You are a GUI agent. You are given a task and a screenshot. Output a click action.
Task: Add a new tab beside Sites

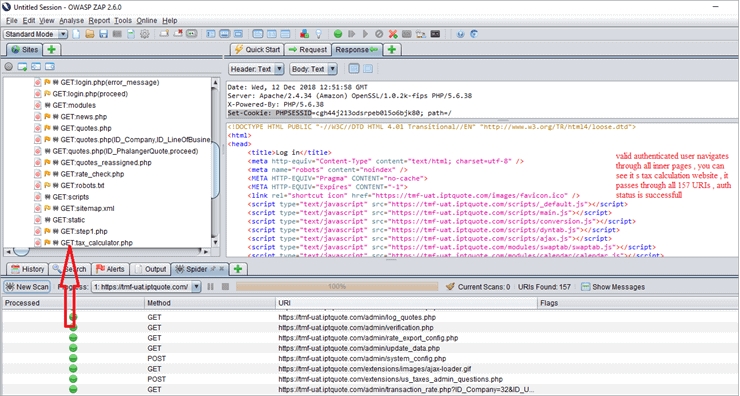tap(51, 50)
